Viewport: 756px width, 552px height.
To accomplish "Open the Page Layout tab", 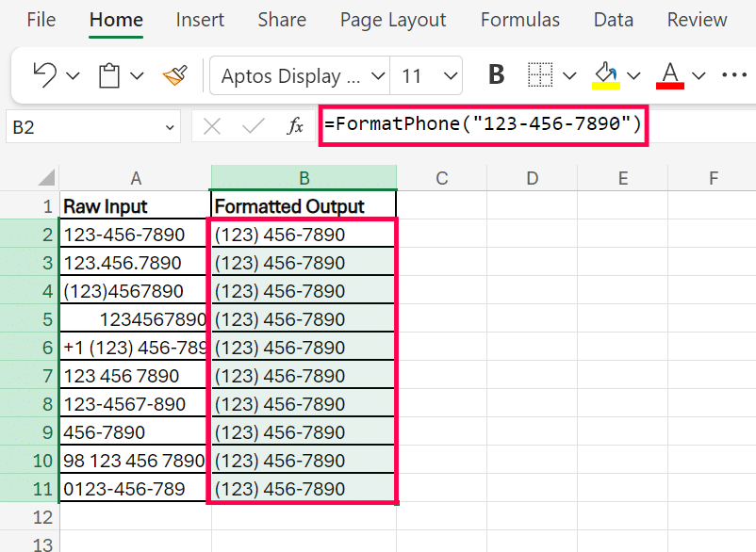I will (x=393, y=20).
